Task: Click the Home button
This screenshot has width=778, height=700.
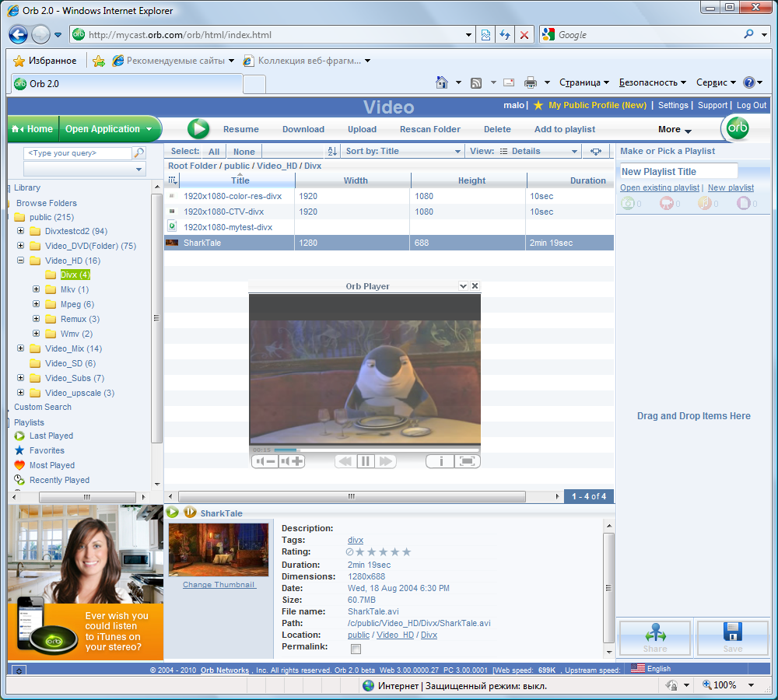Action: 33,129
